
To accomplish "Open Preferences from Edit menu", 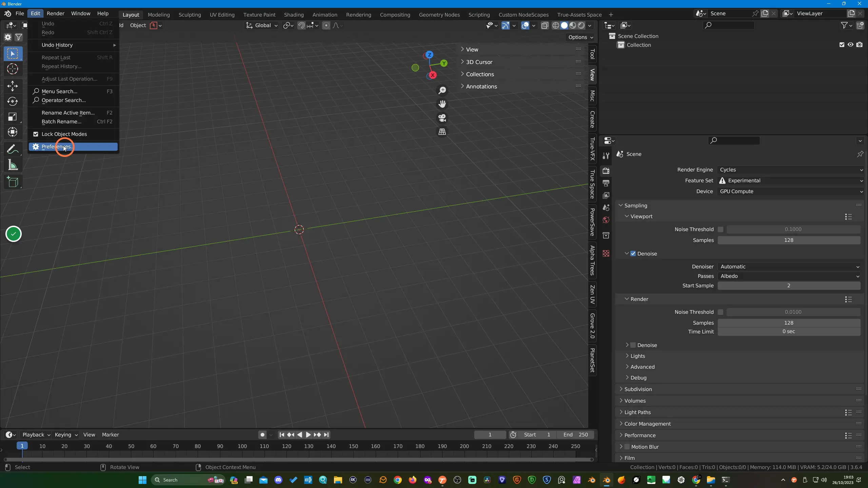I will pyautogui.click(x=73, y=147).
